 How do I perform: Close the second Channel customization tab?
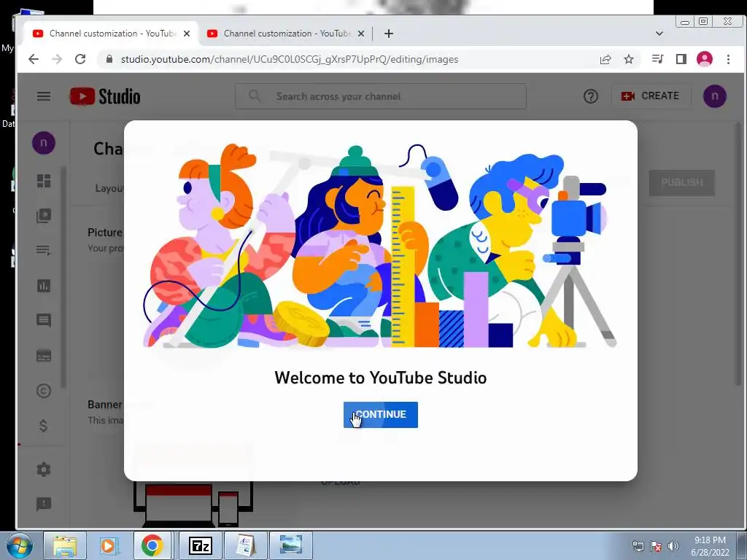click(361, 34)
